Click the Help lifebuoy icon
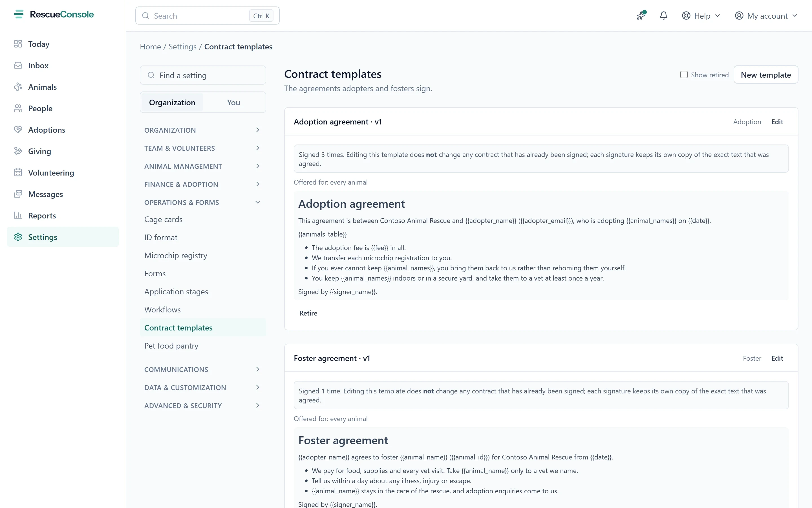The width and height of the screenshot is (812, 508). pyautogui.click(x=686, y=16)
